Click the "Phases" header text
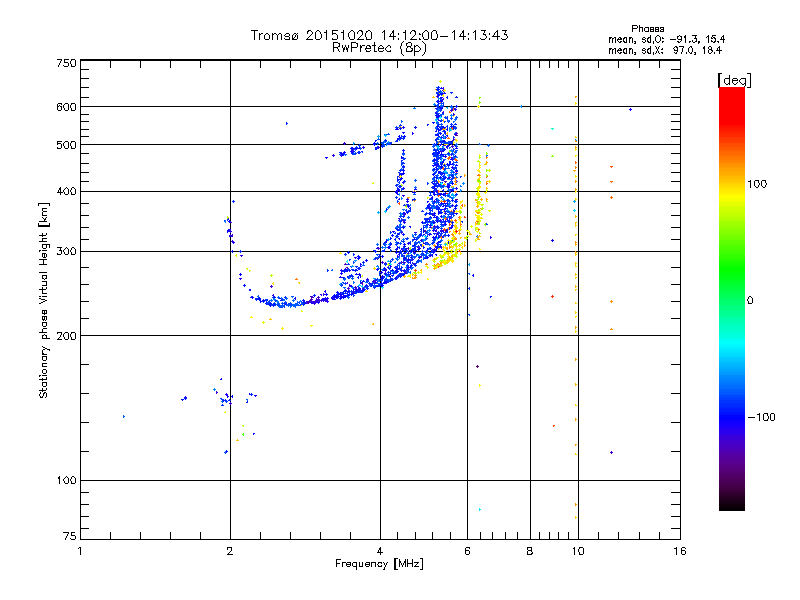This screenshot has height=600, width=800. 647,29
